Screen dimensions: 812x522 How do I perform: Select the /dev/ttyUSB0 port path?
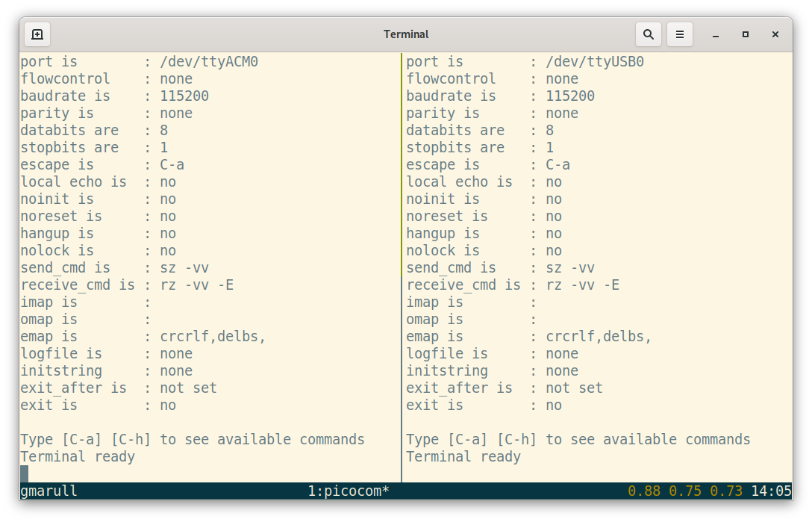tap(595, 61)
